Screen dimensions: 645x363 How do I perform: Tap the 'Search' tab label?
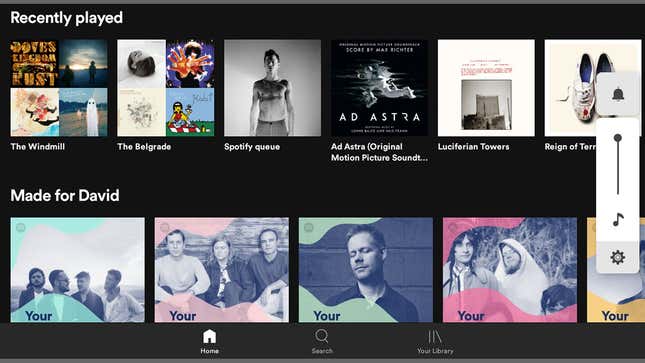[x=322, y=351]
